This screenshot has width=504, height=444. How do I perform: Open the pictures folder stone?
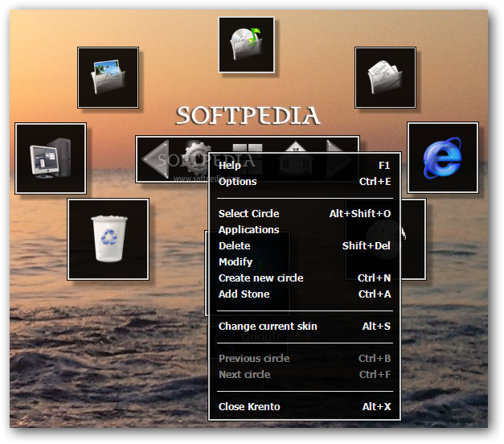108,77
